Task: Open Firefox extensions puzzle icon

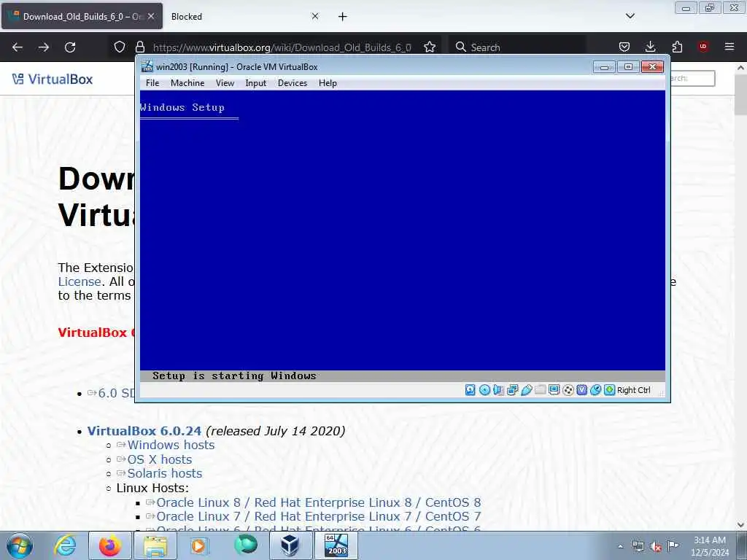Action: tap(677, 47)
